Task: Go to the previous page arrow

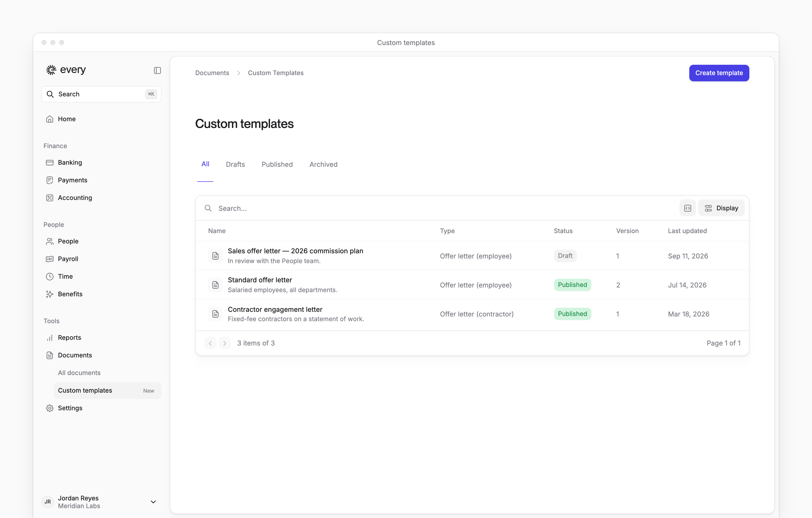Action: point(210,343)
